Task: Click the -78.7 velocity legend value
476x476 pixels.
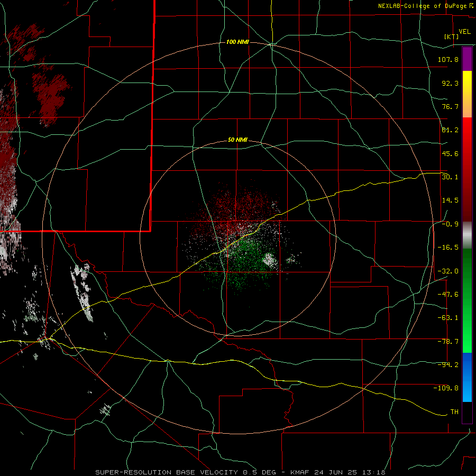Action: (448, 342)
